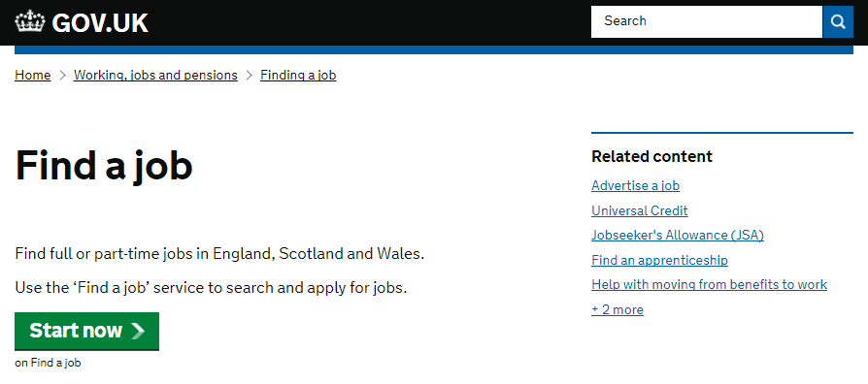Click the magnifying glass search icon
The height and width of the screenshot is (384, 868).
(x=838, y=22)
